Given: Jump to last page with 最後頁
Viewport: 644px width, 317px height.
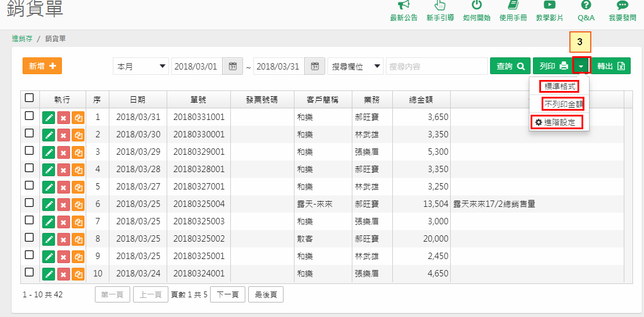Looking at the screenshot, I should 266,295.
